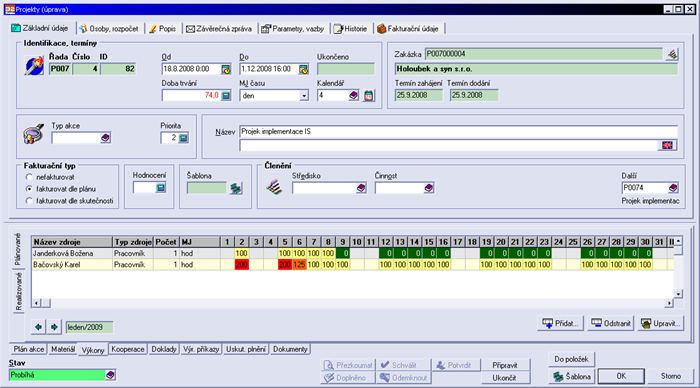Click the project icon in Identifikace section

coord(34,65)
